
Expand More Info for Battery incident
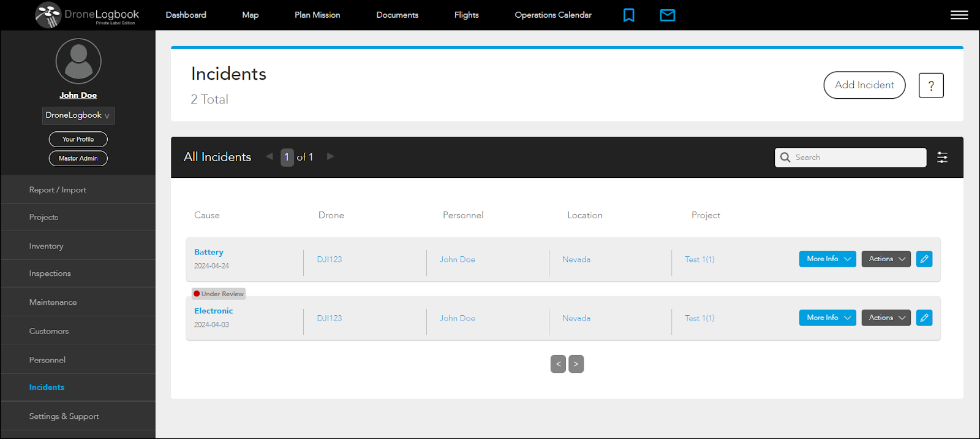click(x=827, y=259)
